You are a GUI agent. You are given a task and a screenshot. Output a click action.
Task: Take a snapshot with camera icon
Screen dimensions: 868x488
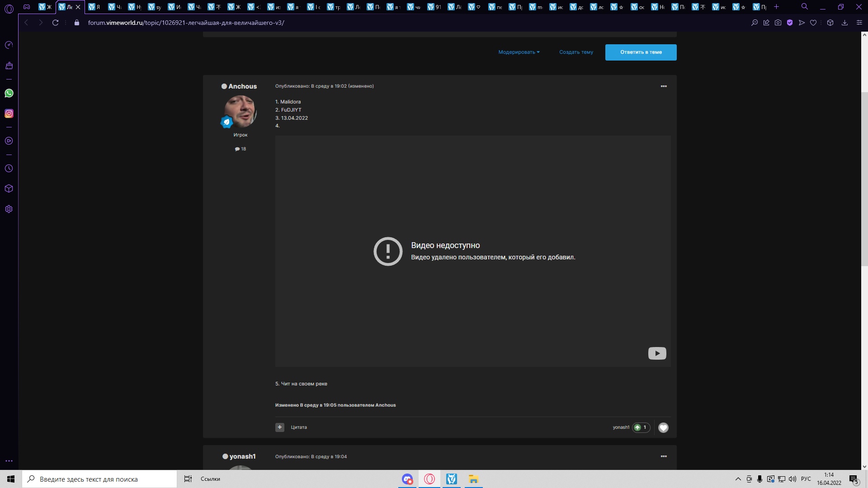(x=778, y=23)
